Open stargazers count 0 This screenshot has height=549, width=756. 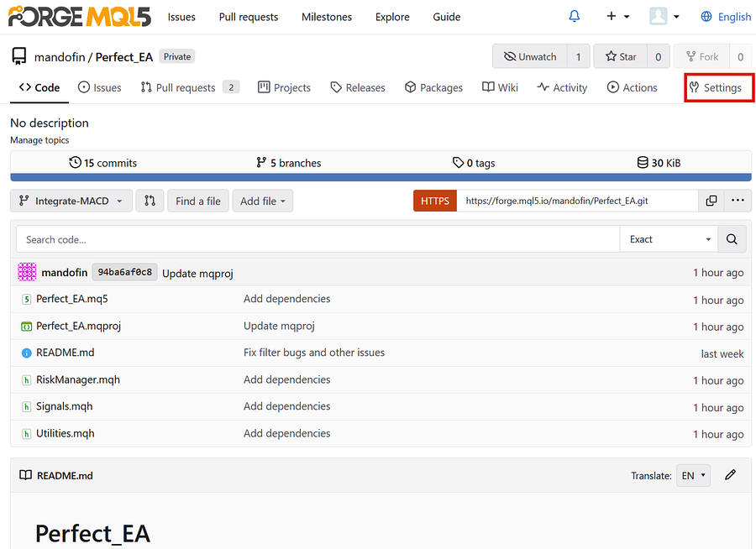[x=658, y=57]
